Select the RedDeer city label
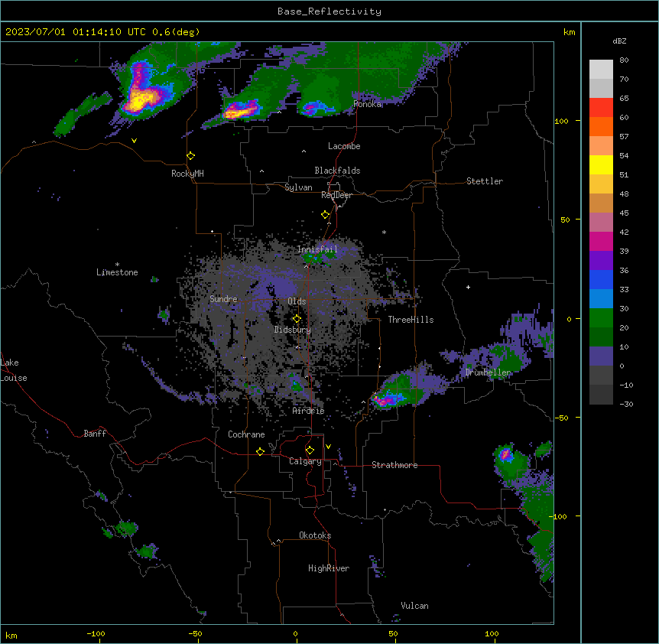 (336, 195)
